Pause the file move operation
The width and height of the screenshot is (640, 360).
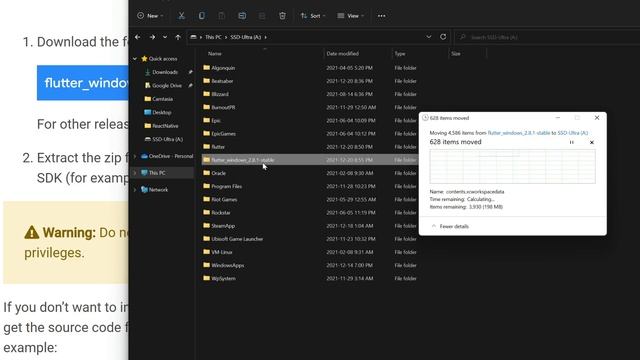[x=571, y=142]
